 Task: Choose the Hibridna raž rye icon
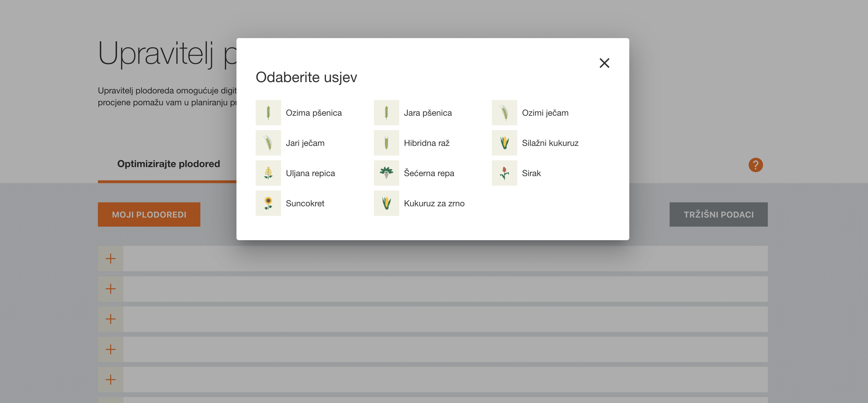point(387,143)
